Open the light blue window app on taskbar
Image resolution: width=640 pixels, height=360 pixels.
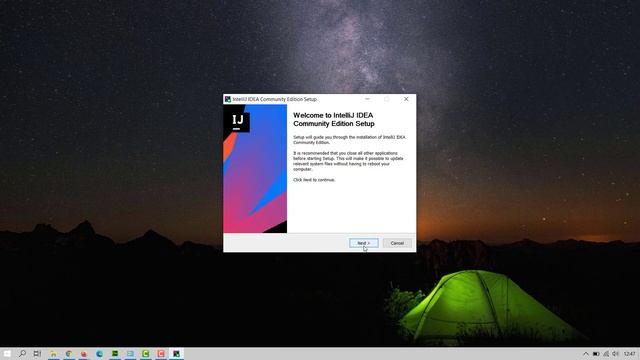click(x=130, y=354)
